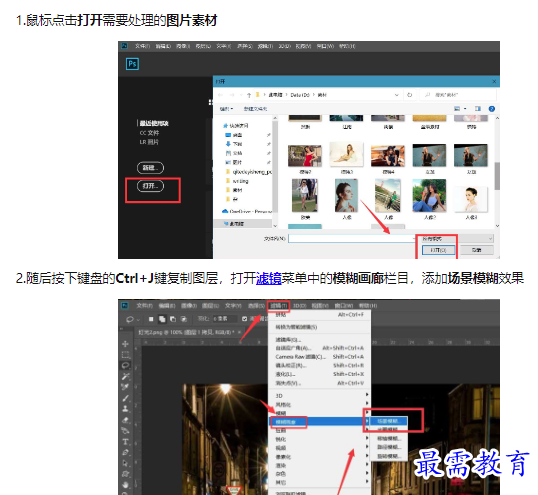
Task: Expand the 像素化 submenu arrow
Action: tap(367, 456)
